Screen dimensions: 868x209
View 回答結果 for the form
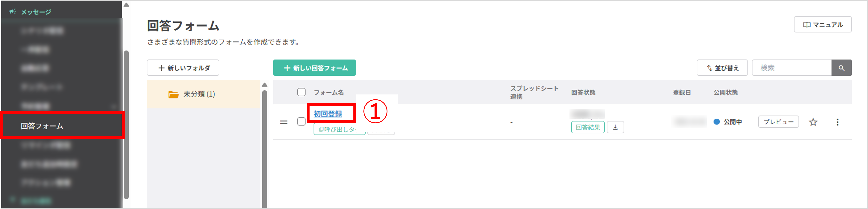[588, 127]
